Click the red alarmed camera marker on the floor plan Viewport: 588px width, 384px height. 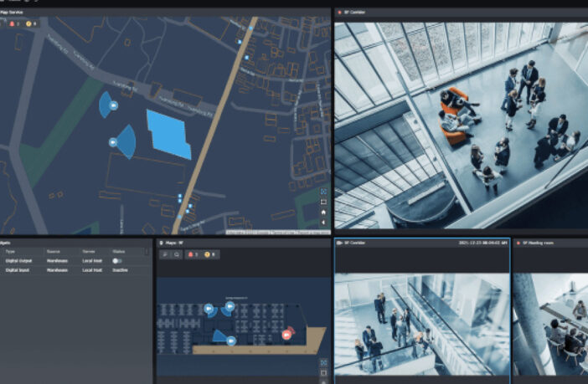[286, 334]
